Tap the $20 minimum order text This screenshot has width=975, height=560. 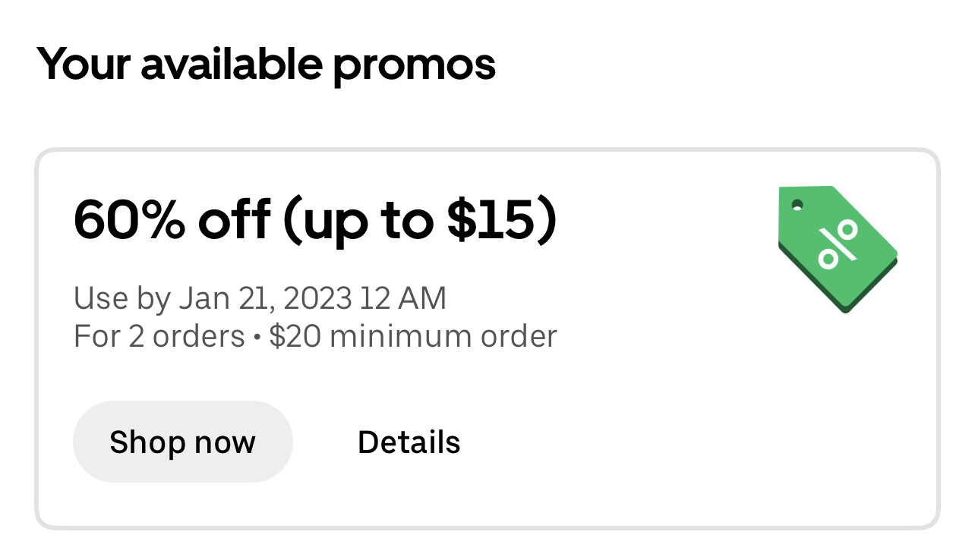[x=413, y=336]
